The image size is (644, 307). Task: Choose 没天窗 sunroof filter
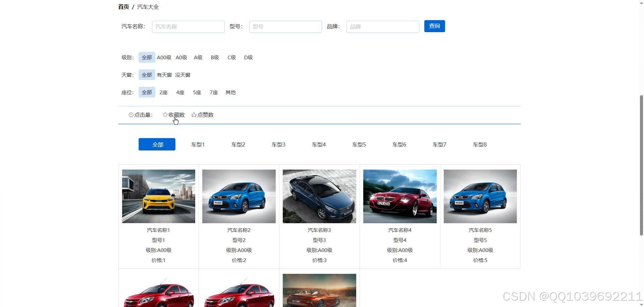click(182, 75)
